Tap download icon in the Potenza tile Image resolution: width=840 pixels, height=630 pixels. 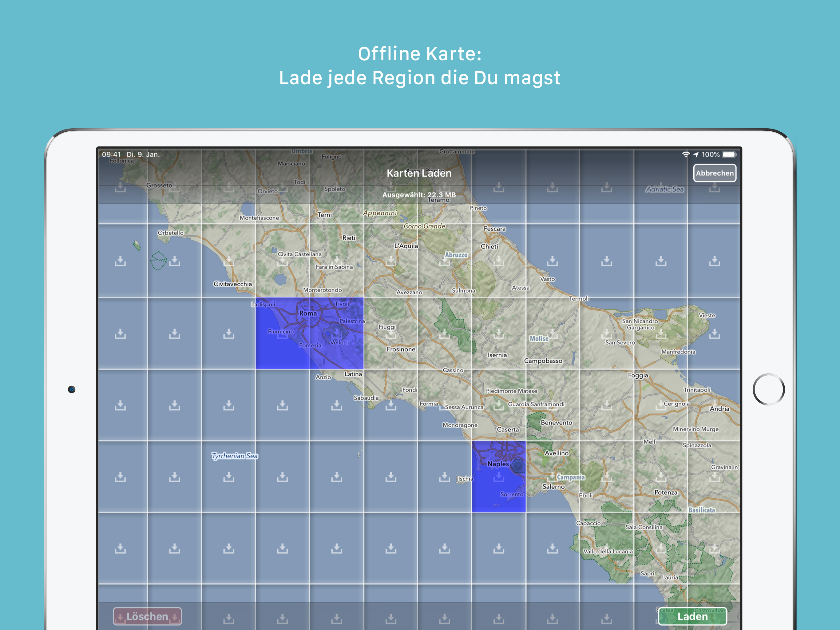[x=661, y=476]
